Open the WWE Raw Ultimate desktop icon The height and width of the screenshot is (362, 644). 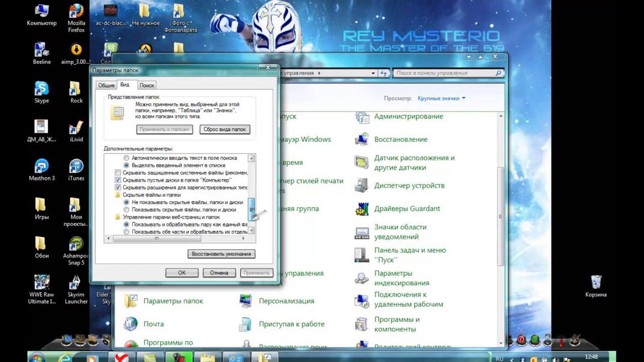click(x=42, y=289)
